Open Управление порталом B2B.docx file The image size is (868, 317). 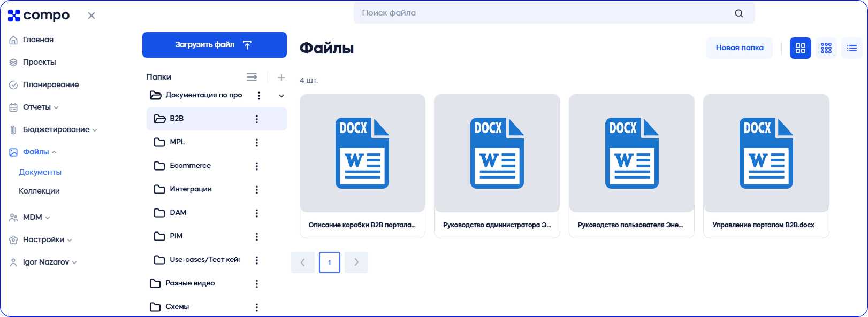coord(766,166)
